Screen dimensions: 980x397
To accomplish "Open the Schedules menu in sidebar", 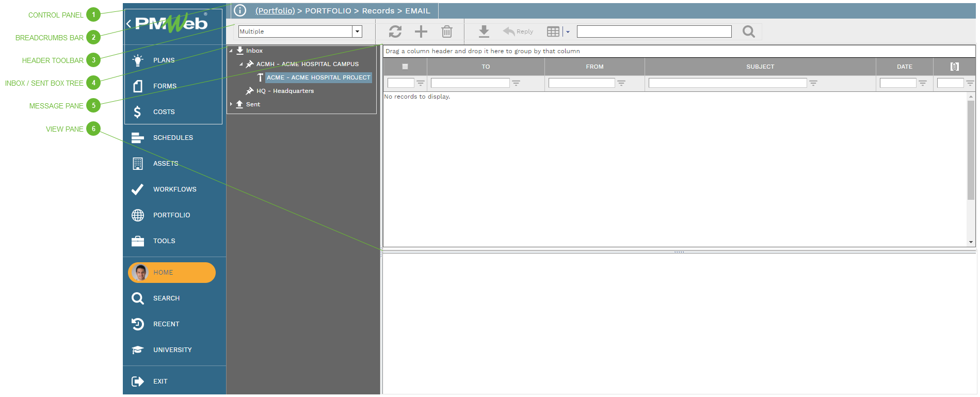I will pyautogui.click(x=173, y=138).
